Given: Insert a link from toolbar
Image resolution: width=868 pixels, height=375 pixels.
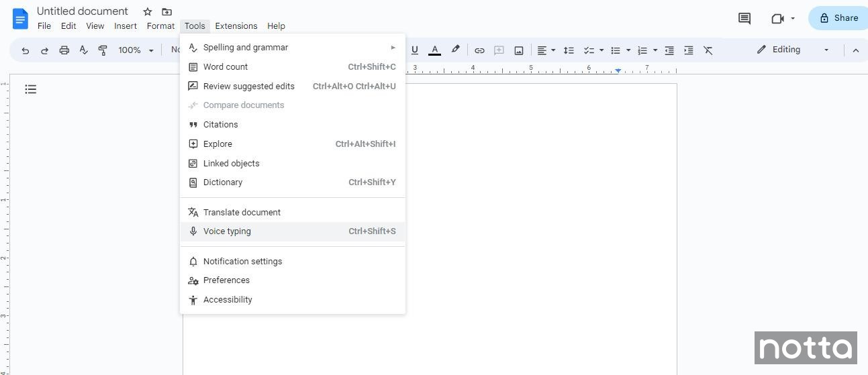Looking at the screenshot, I should tap(479, 50).
